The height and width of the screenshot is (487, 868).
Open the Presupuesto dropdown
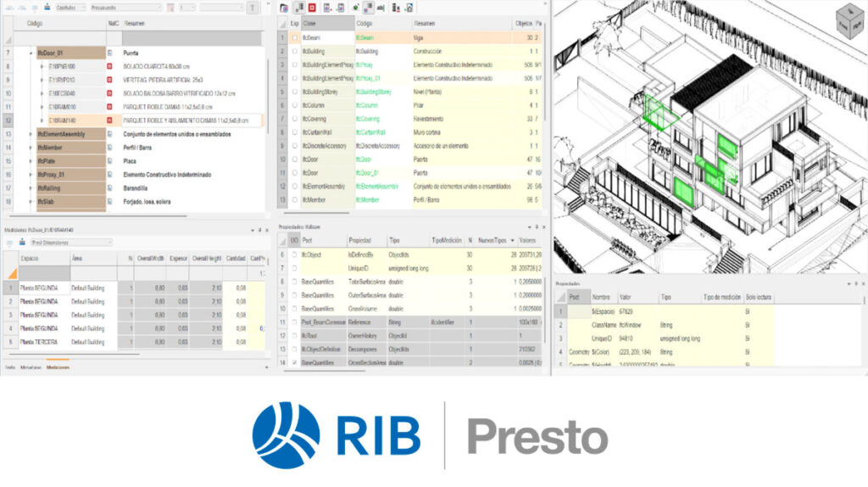[125, 8]
